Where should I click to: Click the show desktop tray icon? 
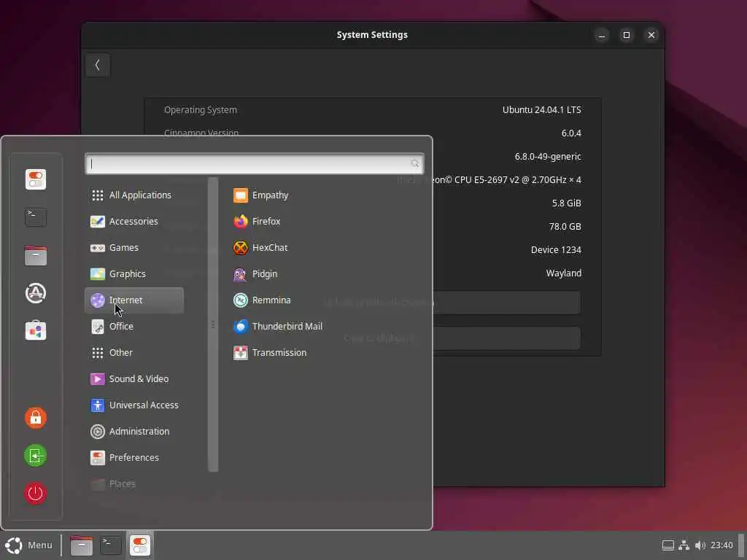(668, 545)
